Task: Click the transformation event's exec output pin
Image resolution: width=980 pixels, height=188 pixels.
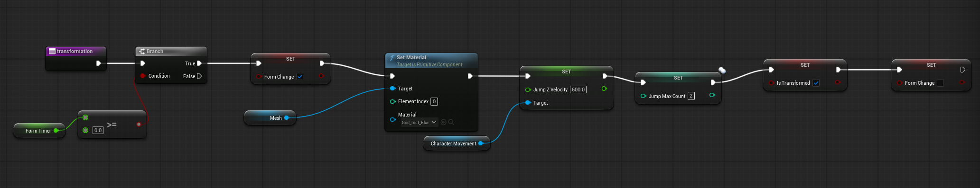Action: (x=98, y=63)
